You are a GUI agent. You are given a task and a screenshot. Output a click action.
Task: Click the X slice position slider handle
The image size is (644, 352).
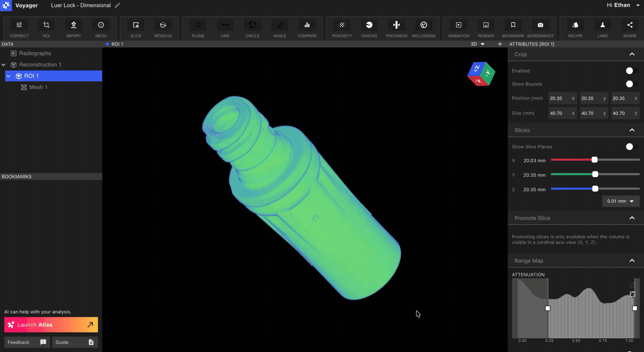point(595,160)
